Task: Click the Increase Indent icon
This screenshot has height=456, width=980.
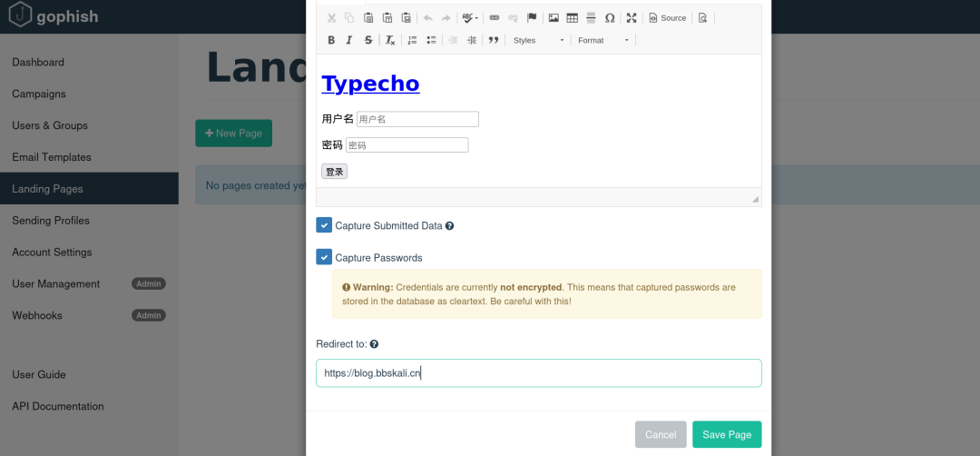Action: pyautogui.click(x=472, y=40)
